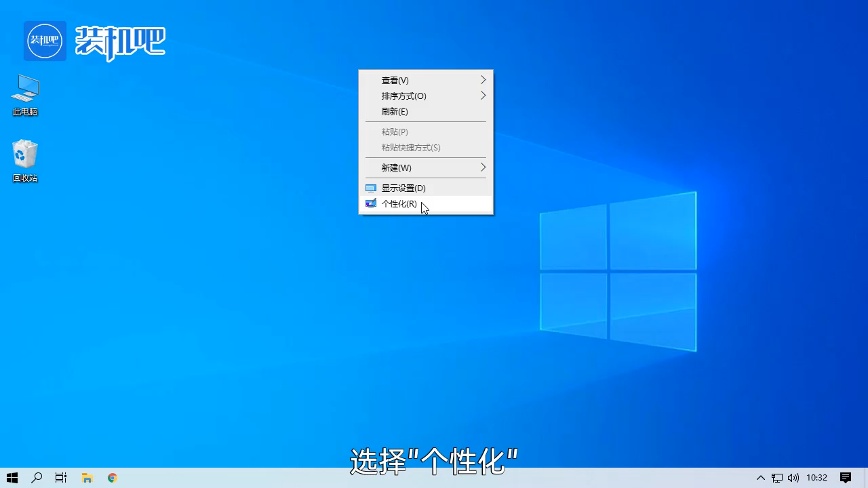The image size is (868, 488).
Task: Open the network status tray icon
Action: [777, 478]
